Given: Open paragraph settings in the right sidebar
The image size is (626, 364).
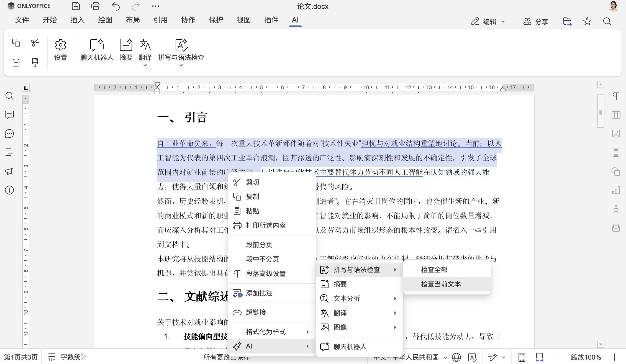Looking at the screenshot, I should [x=616, y=96].
